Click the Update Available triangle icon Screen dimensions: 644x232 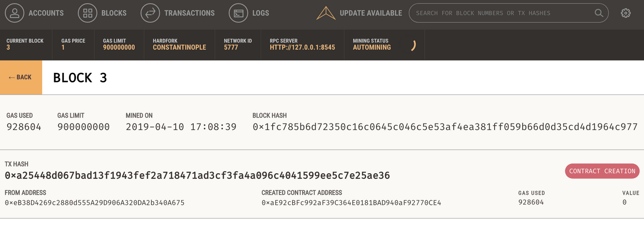326,13
